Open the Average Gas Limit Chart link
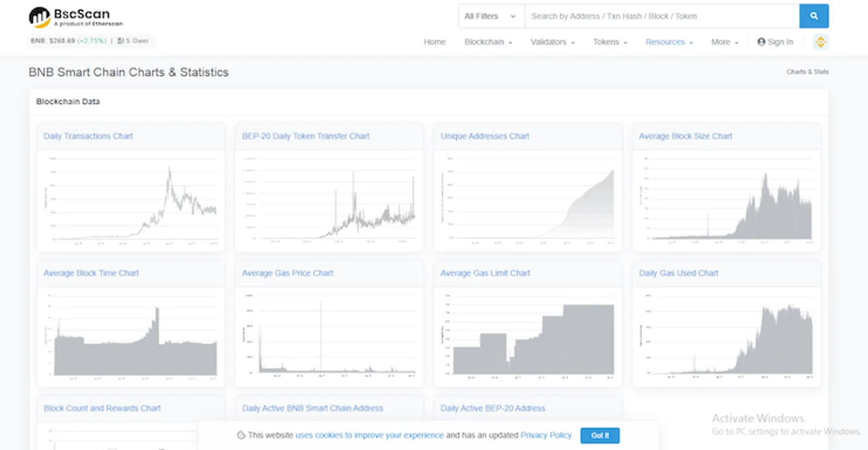 486,273
